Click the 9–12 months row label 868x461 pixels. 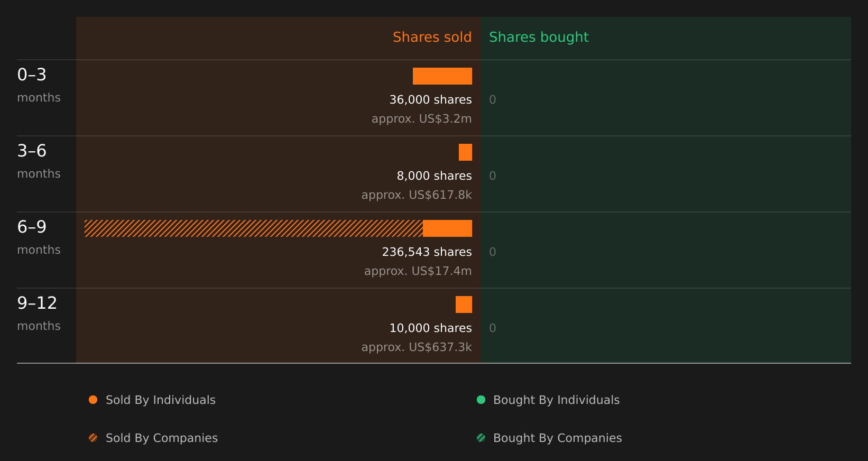(x=39, y=314)
